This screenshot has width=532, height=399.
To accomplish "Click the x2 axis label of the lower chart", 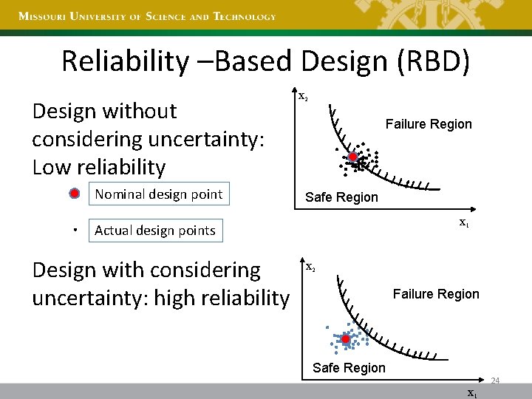I will [310, 267].
